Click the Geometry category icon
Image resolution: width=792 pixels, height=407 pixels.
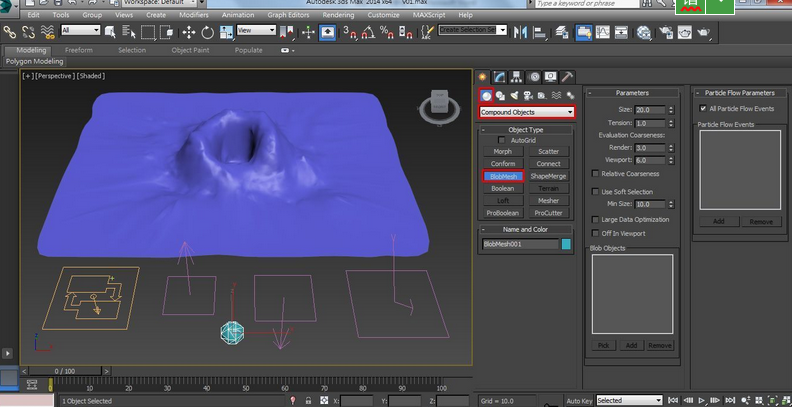pyautogui.click(x=486, y=96)
